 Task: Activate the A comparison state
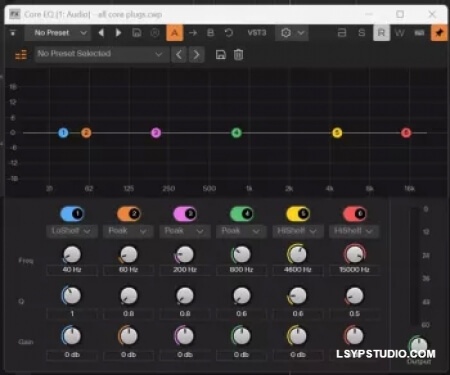[175, 33]
